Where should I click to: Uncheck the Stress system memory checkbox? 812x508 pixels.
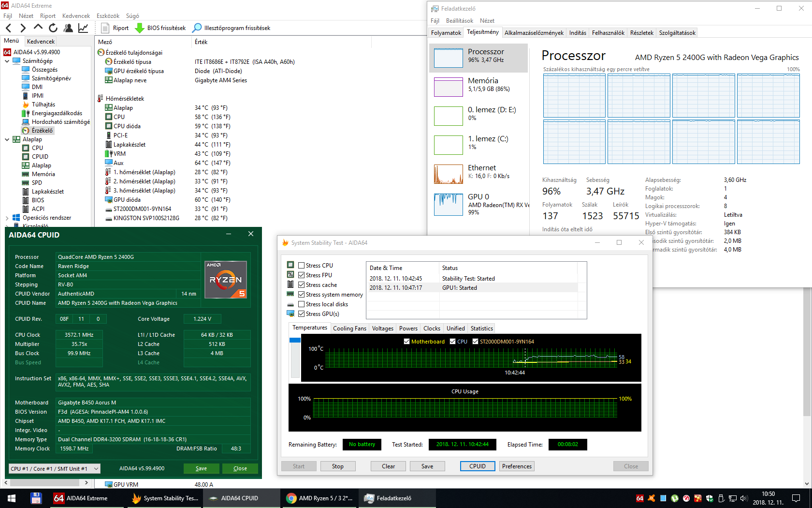[x=301, y=295]
